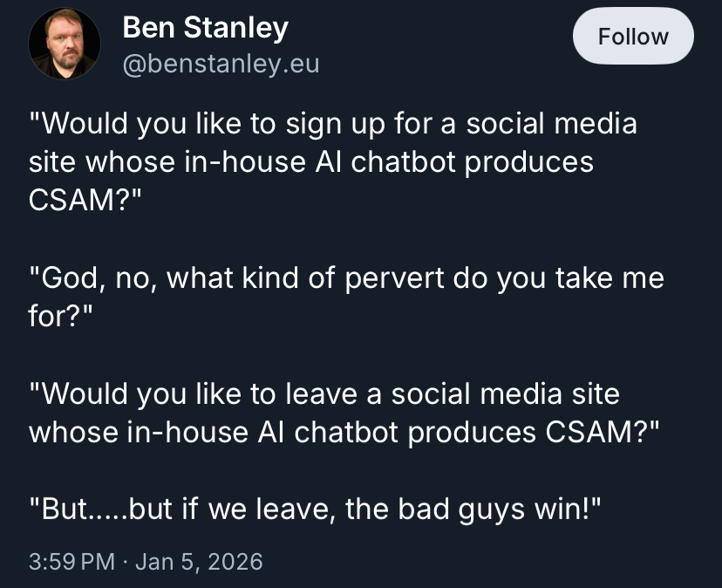The height and width of the screenshot is (588, 722).
Task: Click the @benstanley.eu handle
Action: pyautogui.click(x=221, y=64)
